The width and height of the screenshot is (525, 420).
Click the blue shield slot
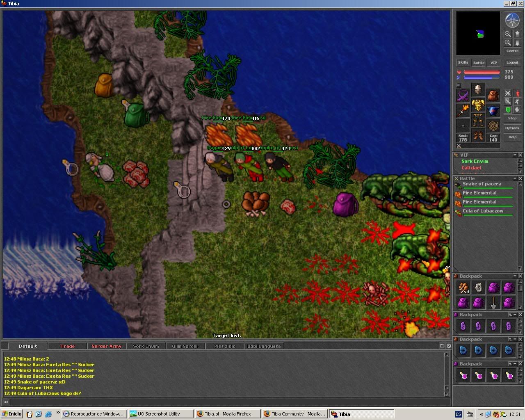click(493, 111)
